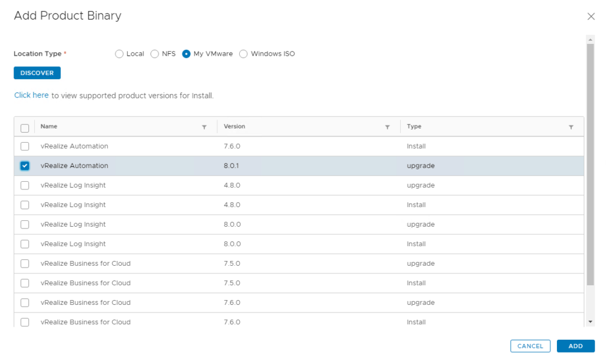Select the Windows ISO location type
Image resolution: width=606 pixels, height=364 pixels.
pos(243,54)
